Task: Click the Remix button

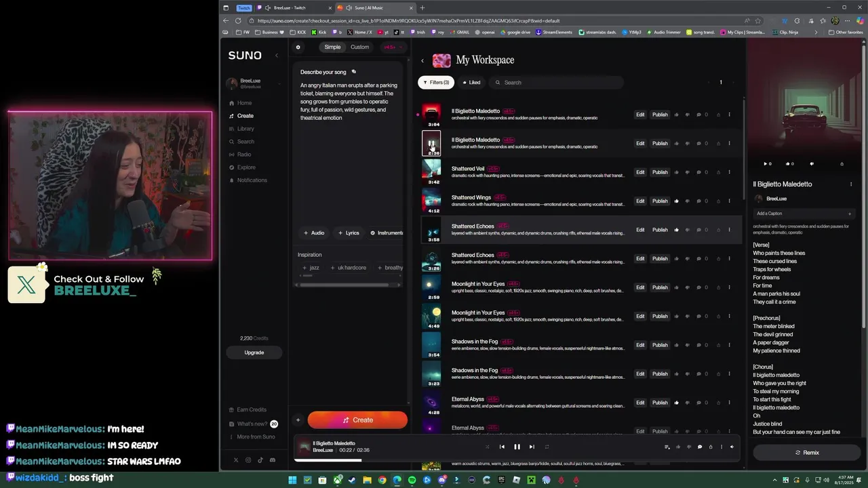Action: tap(807, 453)
